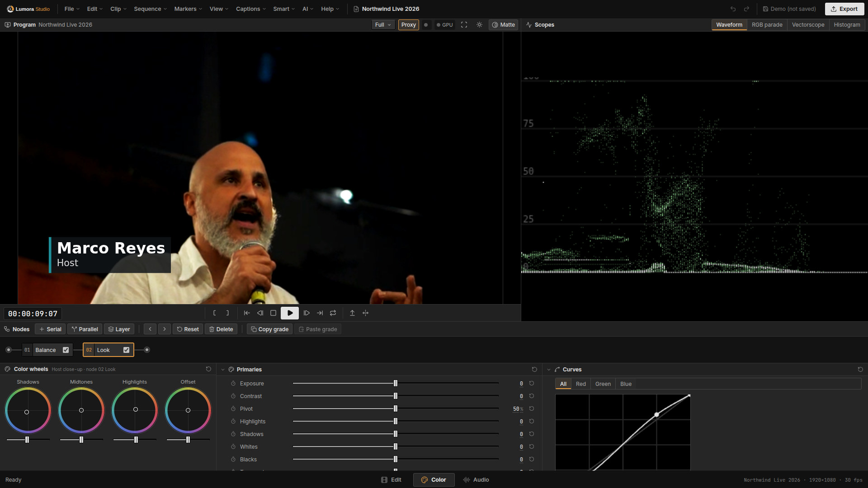Reset the Primaries panel

(534, 370)
